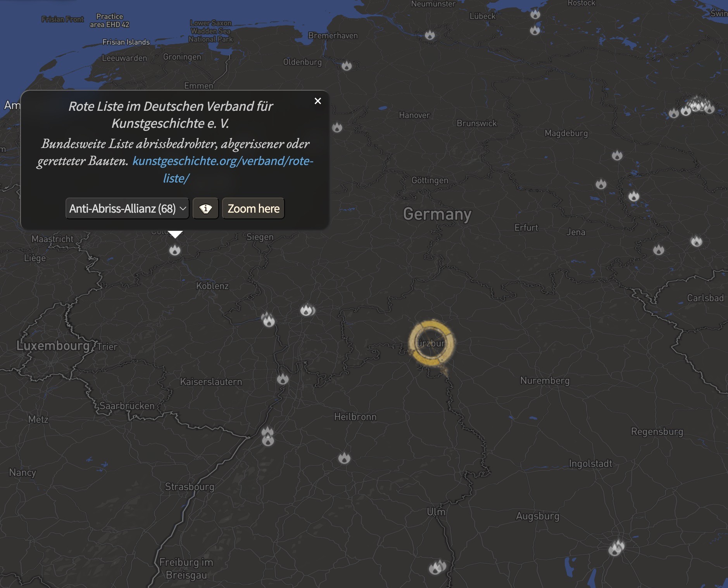Select the flame marker east of Jena
The image size is (728, 588).
coord(659,249)
